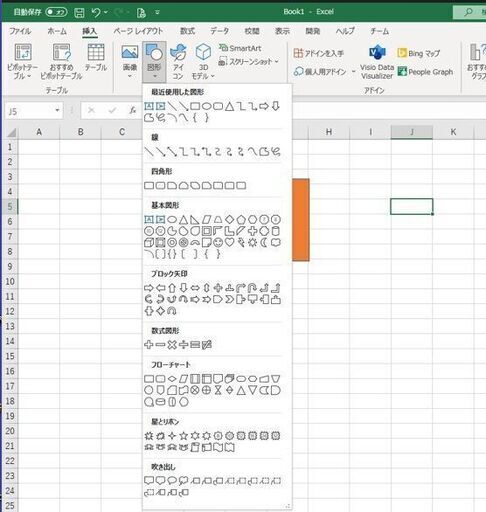The image size is (486, 512).
Task: Click the SmartArt button
Action: (x=240, y=48)
